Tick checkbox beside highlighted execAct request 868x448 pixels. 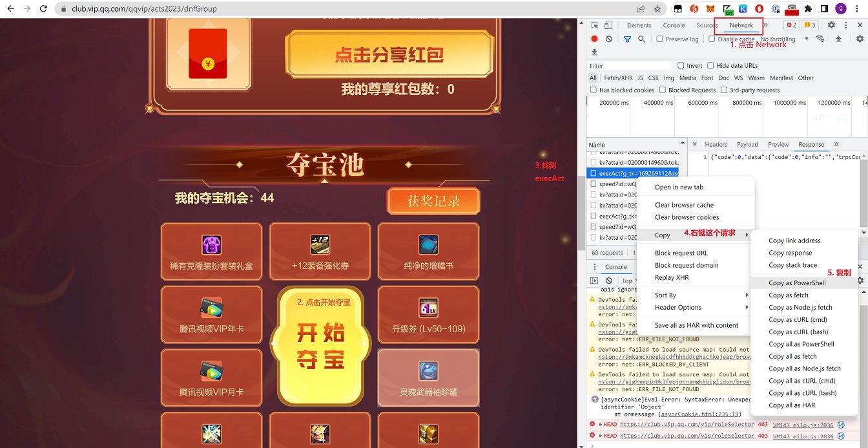(594, 173)
